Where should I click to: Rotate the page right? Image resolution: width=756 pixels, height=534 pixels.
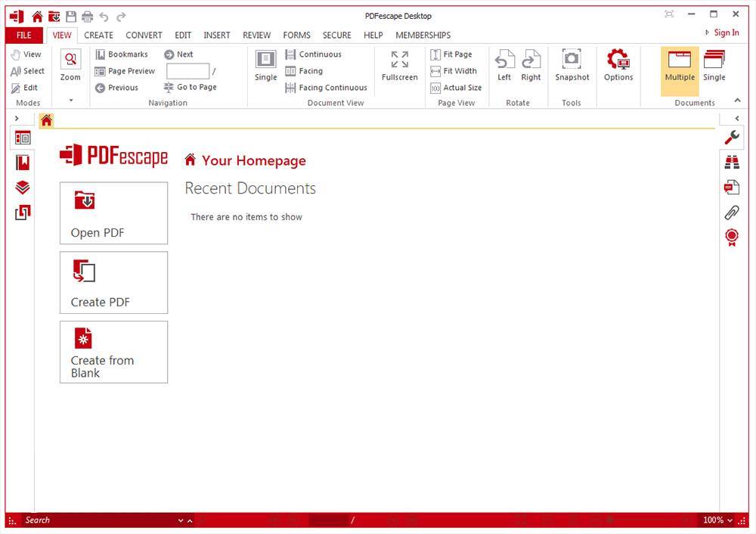click(x=531, y=66)
